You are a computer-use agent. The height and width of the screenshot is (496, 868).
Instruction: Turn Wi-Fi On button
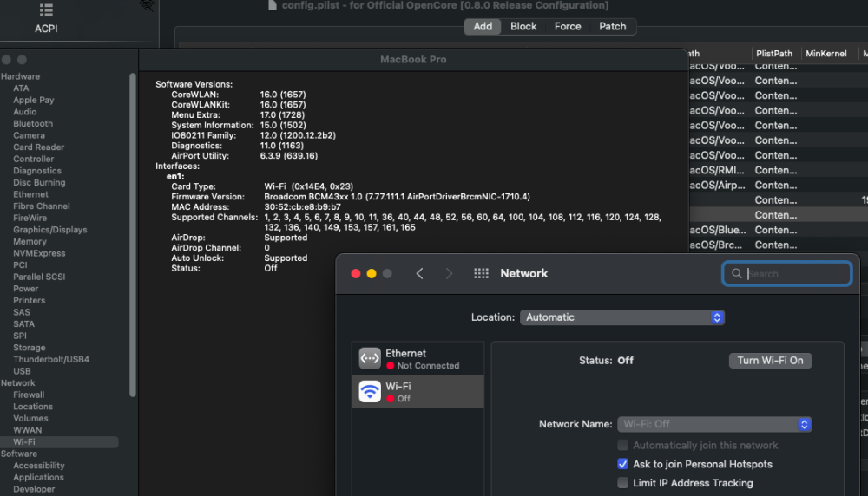[770, 361]
